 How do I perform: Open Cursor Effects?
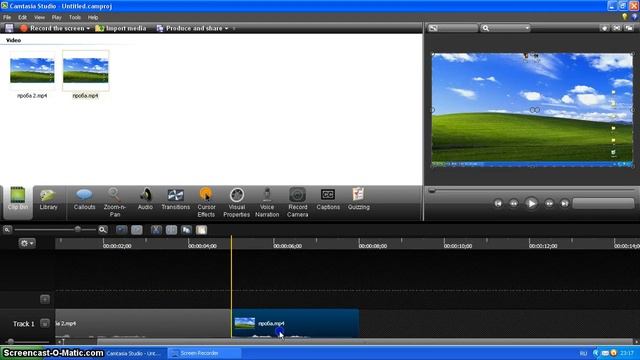(x=206, y=202)
